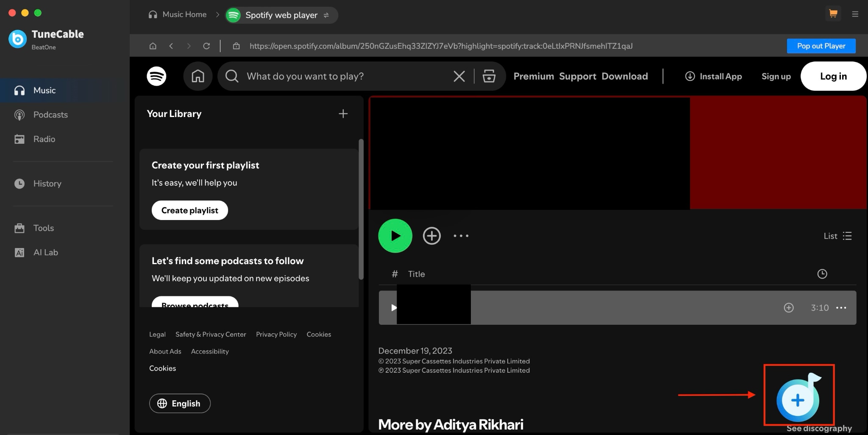Open the Privacy Policy link
Viewport: 868px width, 435px height.
click(276, 335)
